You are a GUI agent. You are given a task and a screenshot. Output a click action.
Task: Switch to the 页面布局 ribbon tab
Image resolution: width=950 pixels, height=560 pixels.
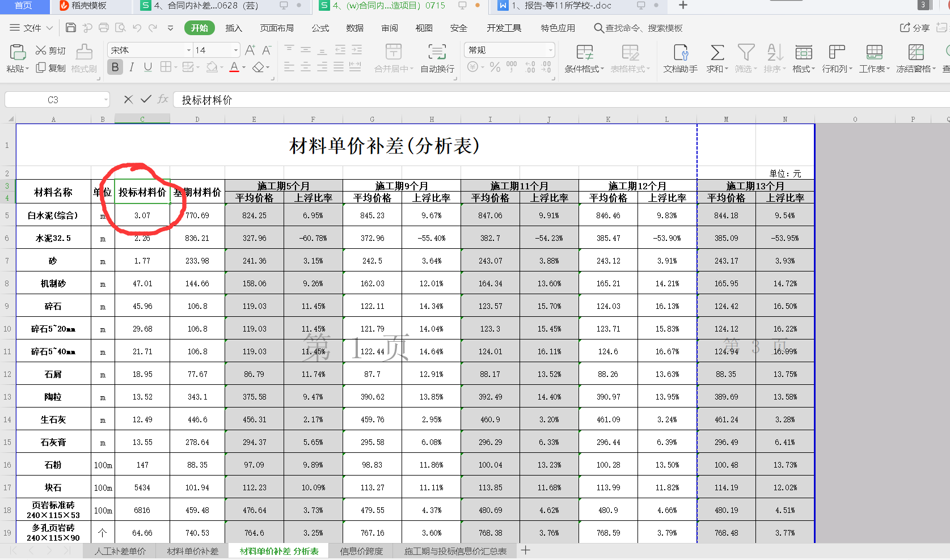tap(277, 28)
